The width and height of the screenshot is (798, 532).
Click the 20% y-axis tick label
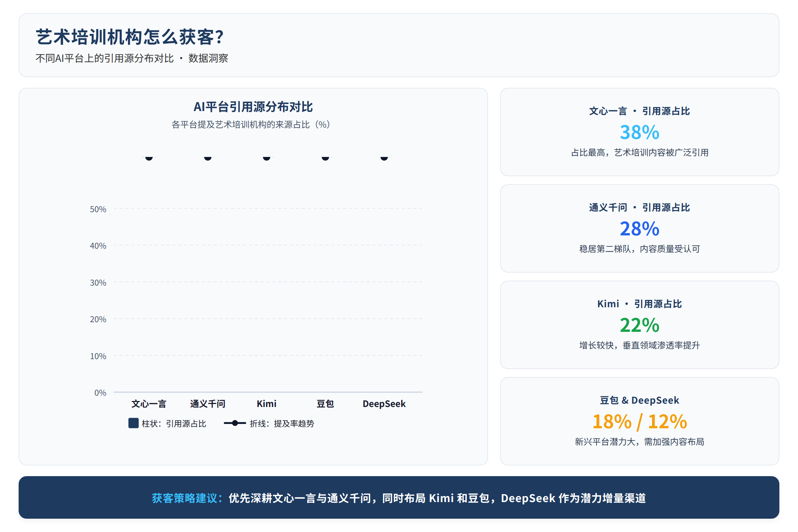98,319
